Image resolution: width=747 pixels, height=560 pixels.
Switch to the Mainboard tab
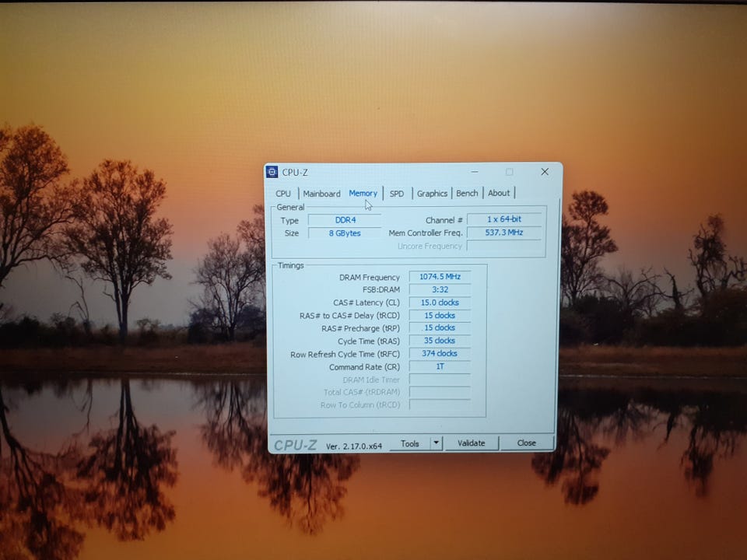pyautogui.click(x=321, y=194)
